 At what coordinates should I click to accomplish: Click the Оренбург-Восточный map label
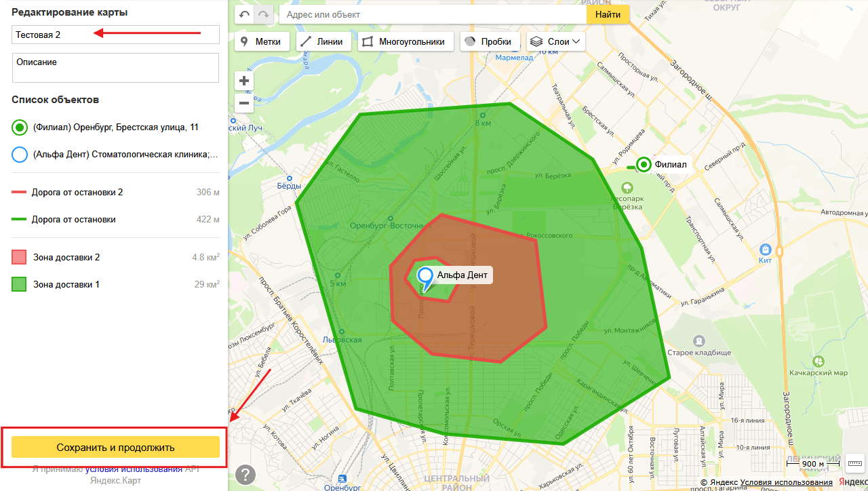[x=390, y=226]
